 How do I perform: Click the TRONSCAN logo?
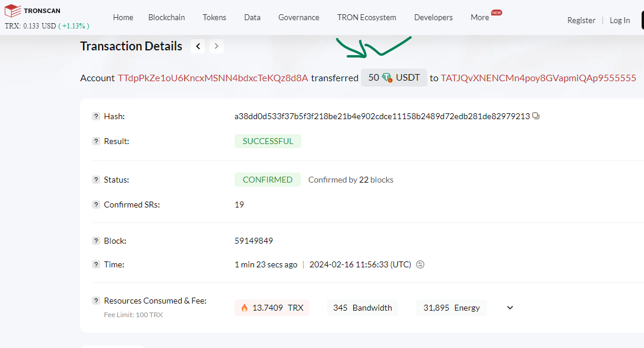pyautogui.click(x=33, y=11)
